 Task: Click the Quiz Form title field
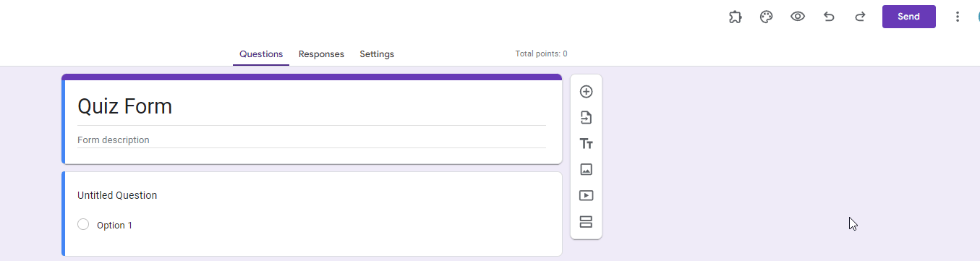(312, 107)
